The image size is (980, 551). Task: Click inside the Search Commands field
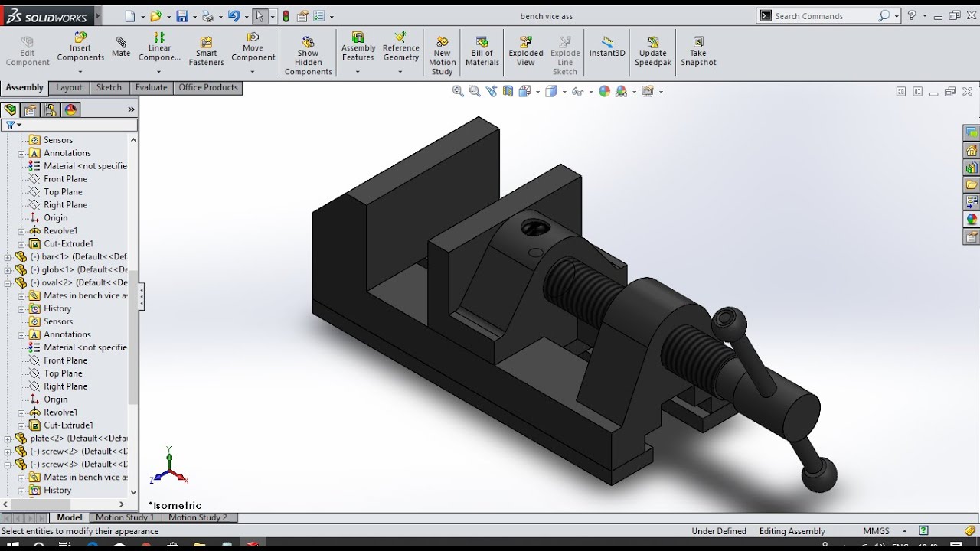pos(825,16)
